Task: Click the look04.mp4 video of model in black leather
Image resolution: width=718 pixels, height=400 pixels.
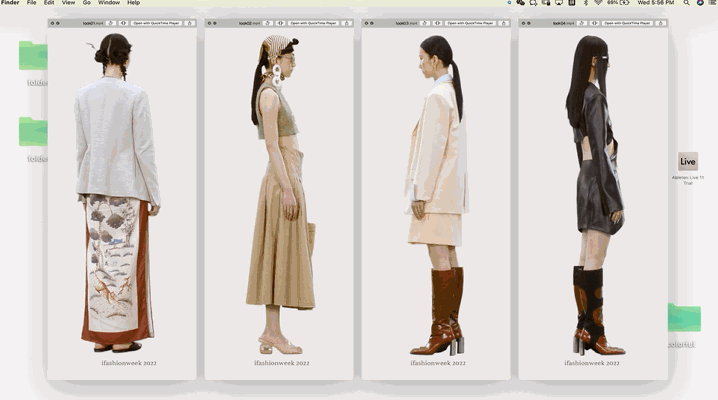Action: tap(593, 204)
